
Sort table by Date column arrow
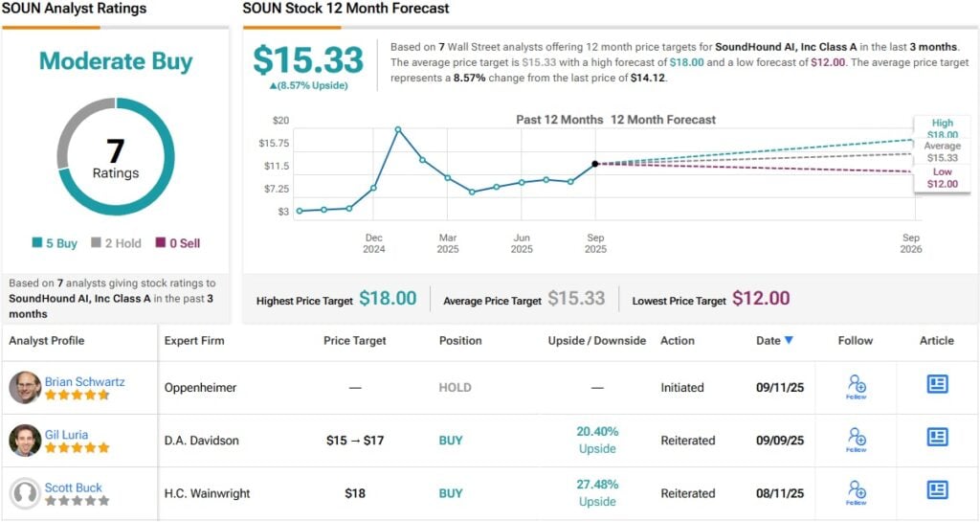point(789,340)
